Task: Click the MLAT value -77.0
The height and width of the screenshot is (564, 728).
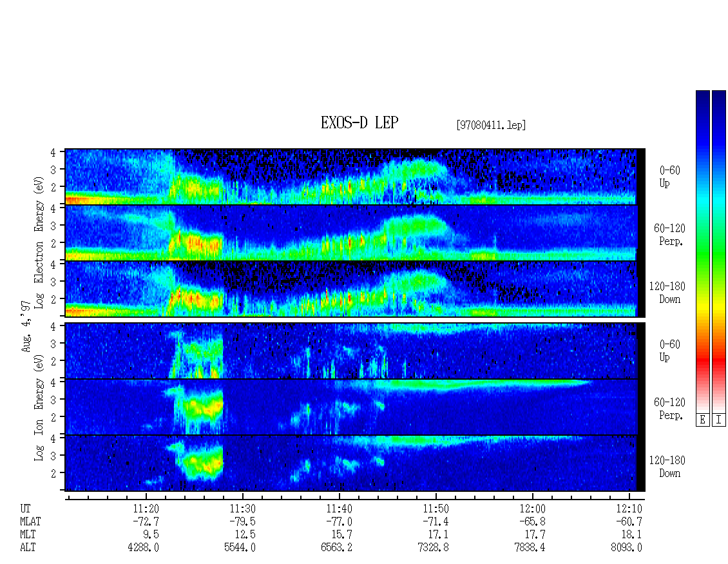Action: 339,521
